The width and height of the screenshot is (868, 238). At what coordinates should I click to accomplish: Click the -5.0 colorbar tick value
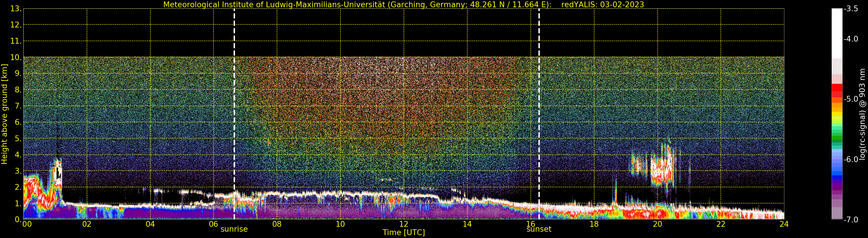[x=851, y=99]
